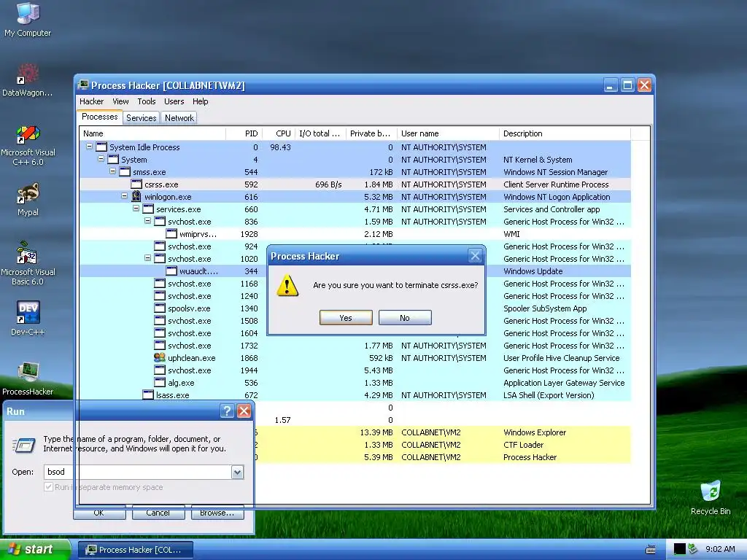
Task: Select the svchost.exe row with PID 1732
Action: click(x=355, y=345)
